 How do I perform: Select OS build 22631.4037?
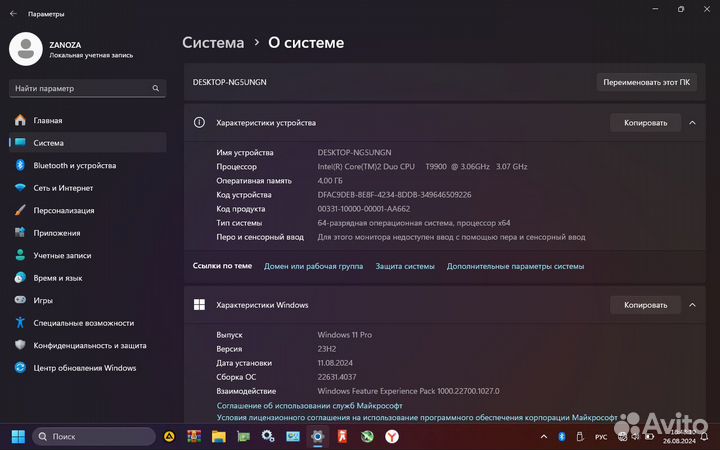[x=337, y=377]
